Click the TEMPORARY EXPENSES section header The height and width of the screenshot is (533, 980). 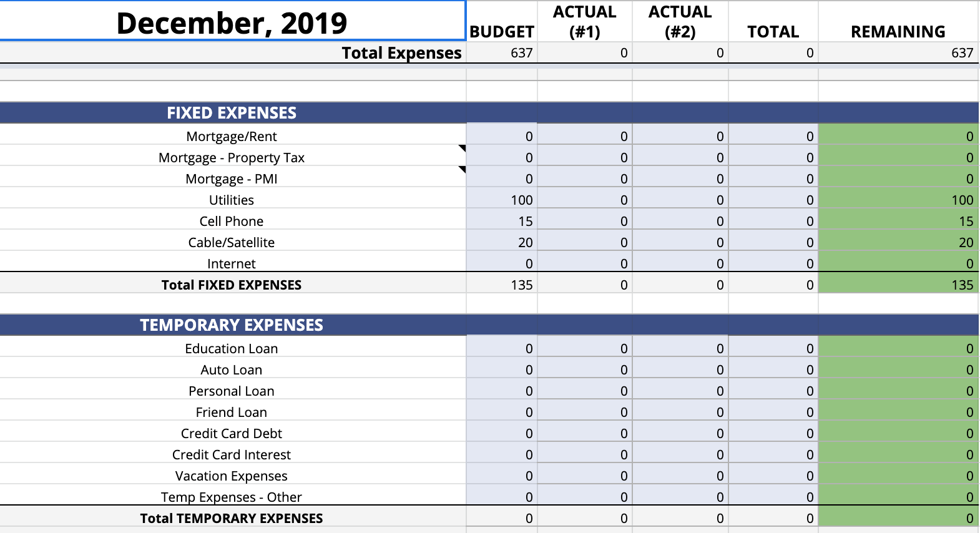[232, 325]
